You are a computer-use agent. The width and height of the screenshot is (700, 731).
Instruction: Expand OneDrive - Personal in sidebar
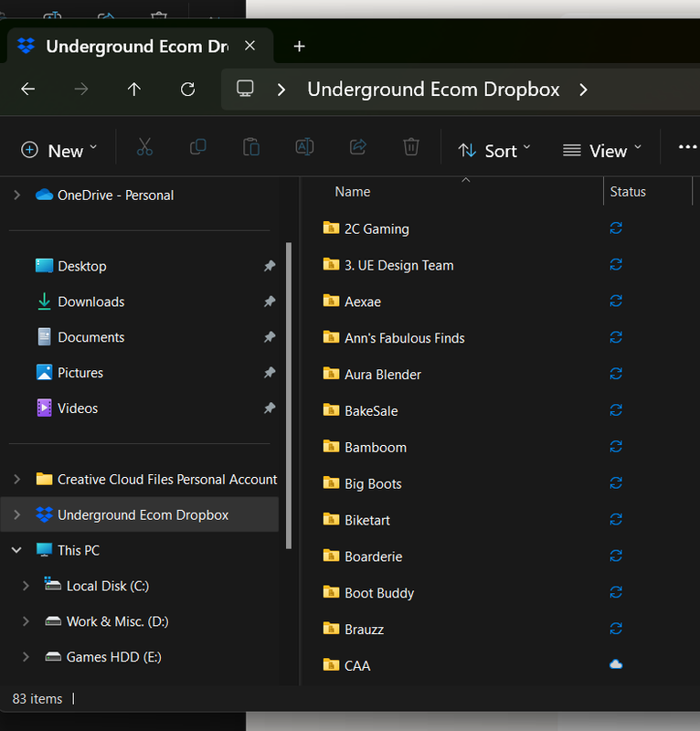[x=16, y=195]
